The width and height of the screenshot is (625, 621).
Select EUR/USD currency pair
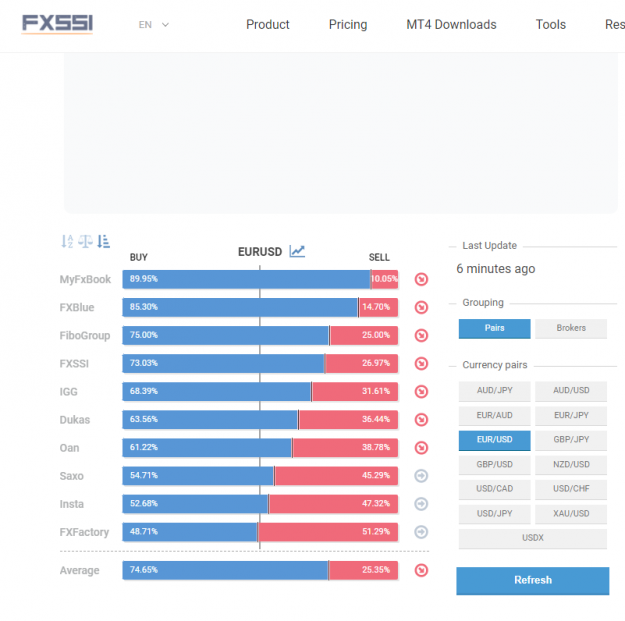(x=494, y=440)
